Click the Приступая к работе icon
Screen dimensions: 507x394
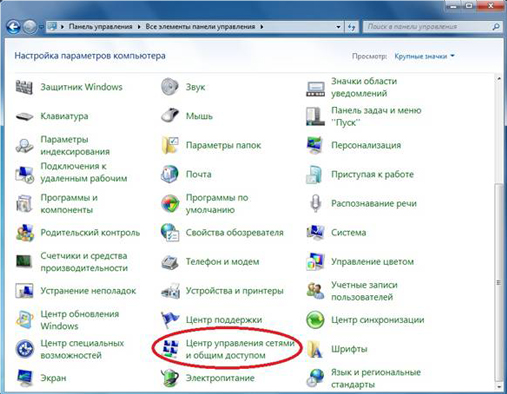point(314,174)
